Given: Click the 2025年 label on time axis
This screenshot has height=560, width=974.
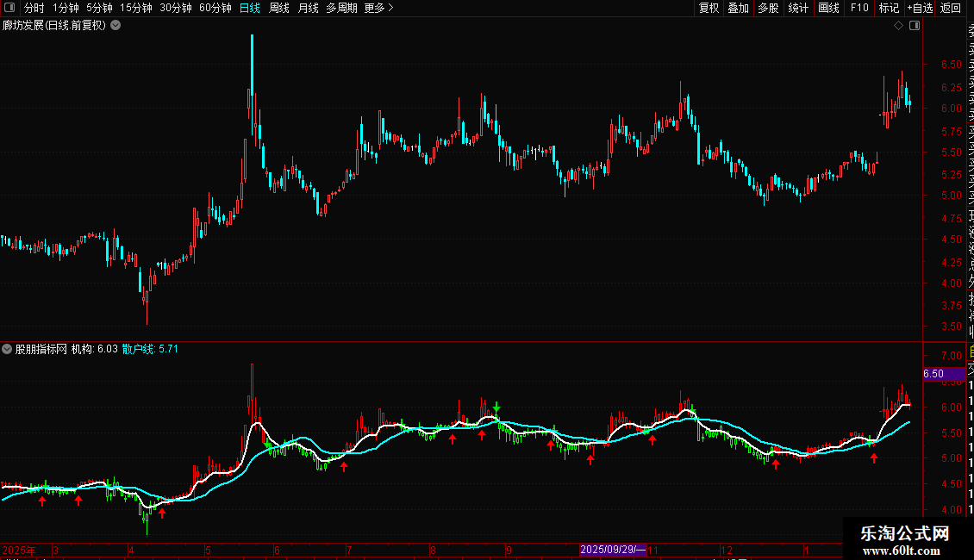Looking at the screenshot, I should (19, 550).
